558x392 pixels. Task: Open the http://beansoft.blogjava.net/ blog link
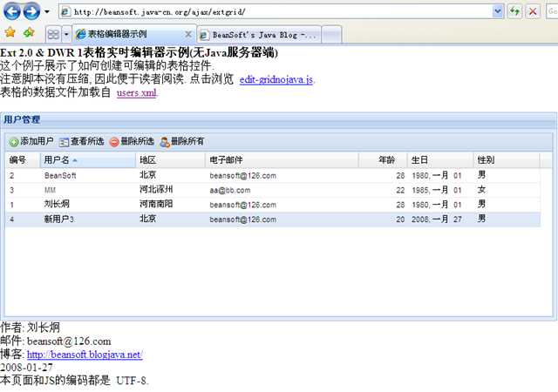85,355
